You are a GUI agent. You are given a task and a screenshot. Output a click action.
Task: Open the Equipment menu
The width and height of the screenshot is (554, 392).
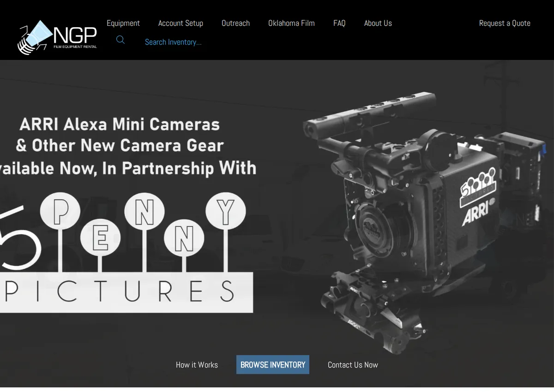(123, 23)
